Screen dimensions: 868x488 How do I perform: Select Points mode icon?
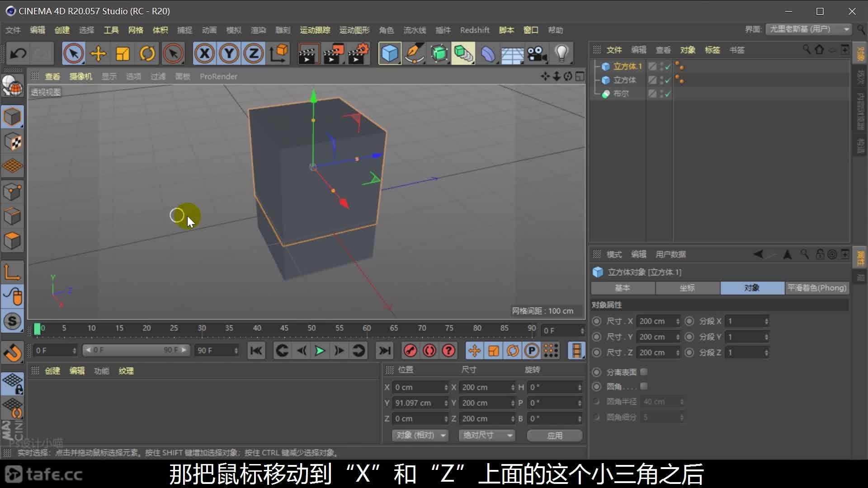point(12,192)
